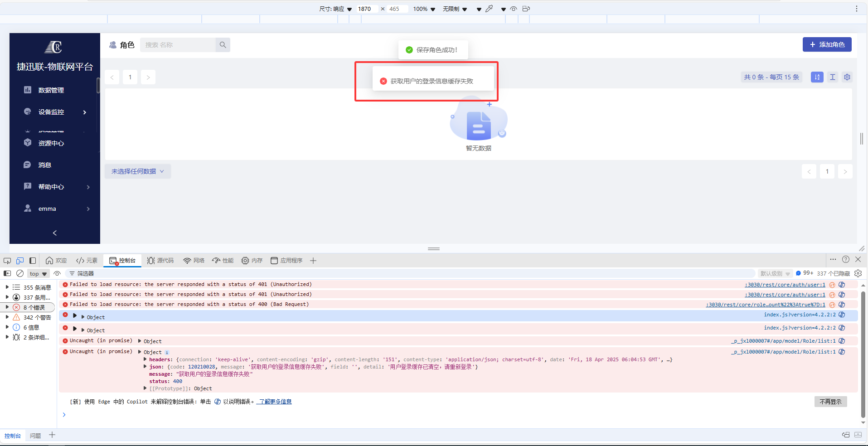Toggle the console sidebar panel
Screen dimensions: 868x446
7,273
